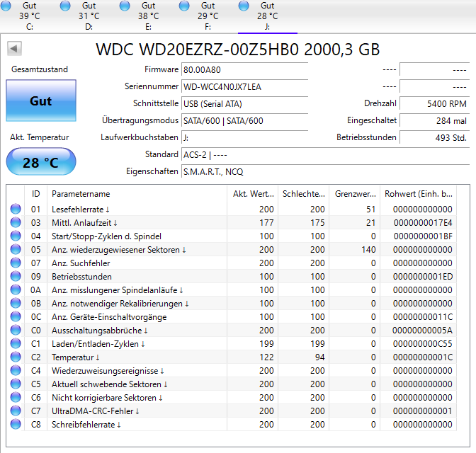Click status orb of Anz. Suchfehler row
This screenshot has height=453, width=476.
tap(16, 263)
